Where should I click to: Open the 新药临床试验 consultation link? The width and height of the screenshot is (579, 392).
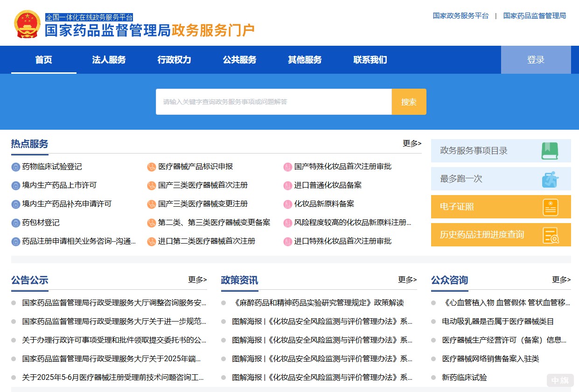464,377
